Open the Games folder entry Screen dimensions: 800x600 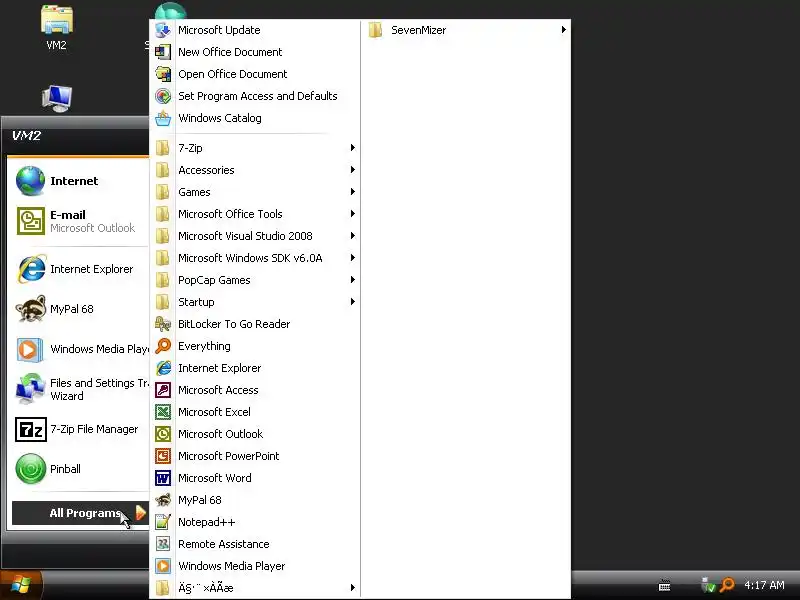pos(255,192)
